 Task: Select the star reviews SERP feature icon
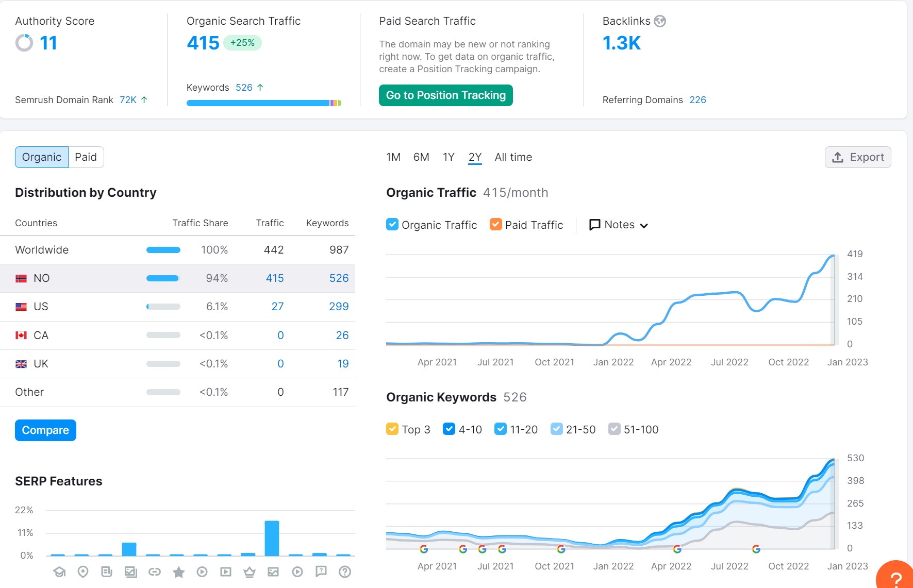(x=178, y=572)
